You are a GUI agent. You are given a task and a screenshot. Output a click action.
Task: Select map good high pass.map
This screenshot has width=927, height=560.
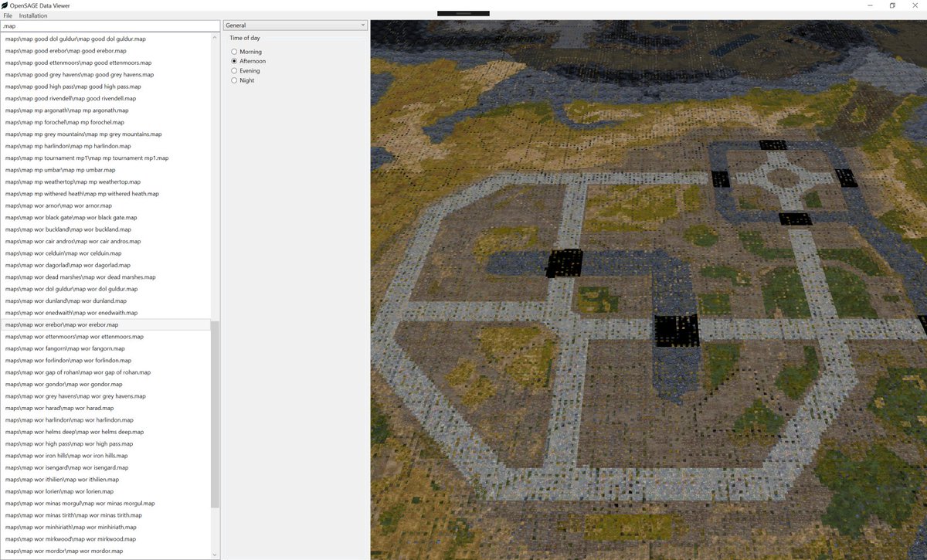106,87
